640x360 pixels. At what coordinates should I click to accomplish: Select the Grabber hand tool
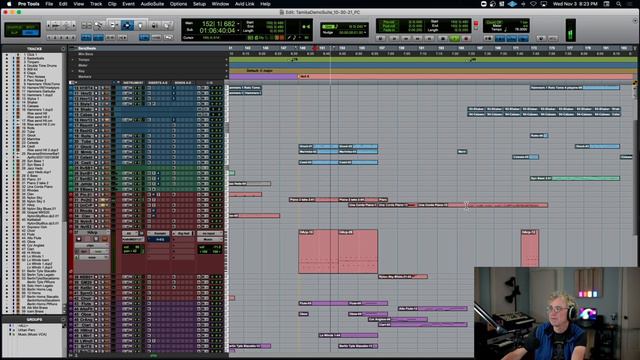click(140, 25)
